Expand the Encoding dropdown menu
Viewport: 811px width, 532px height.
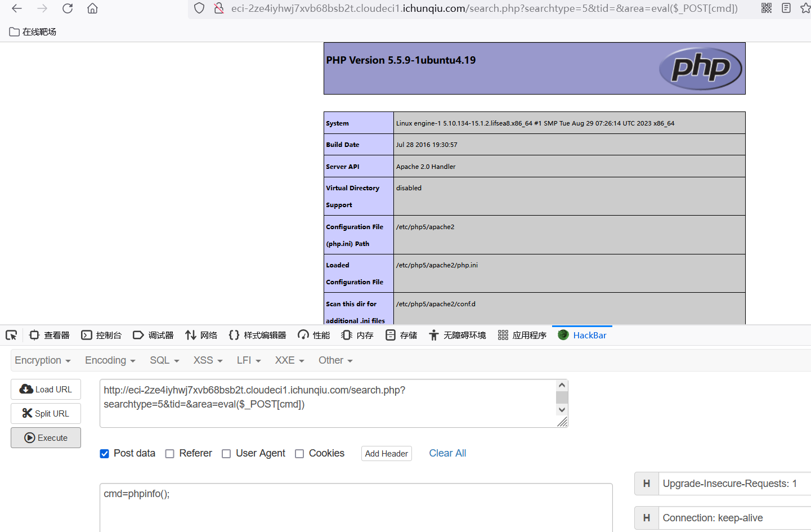pyautogui.click(x=110, y=360)
